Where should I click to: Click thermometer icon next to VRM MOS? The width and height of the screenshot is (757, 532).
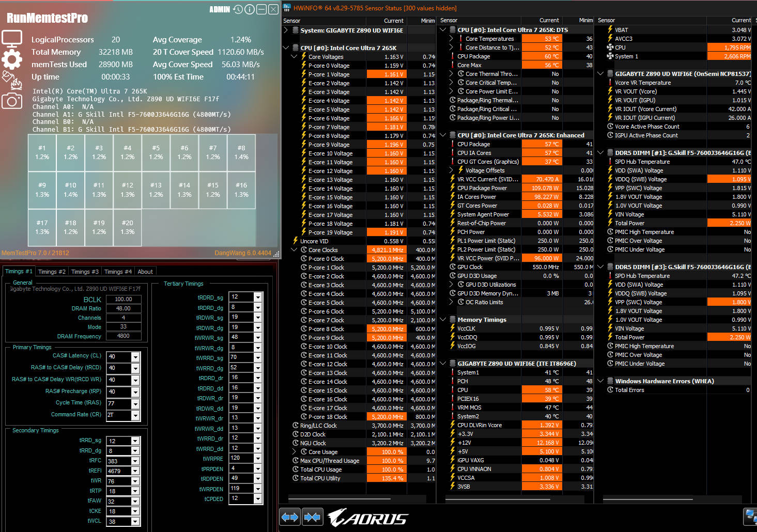[x=453, y=408]
